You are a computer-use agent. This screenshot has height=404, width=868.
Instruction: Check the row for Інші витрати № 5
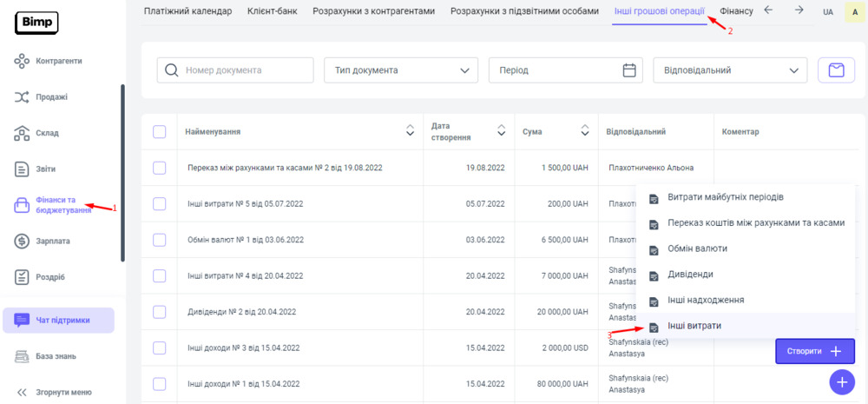coord(159,203)
